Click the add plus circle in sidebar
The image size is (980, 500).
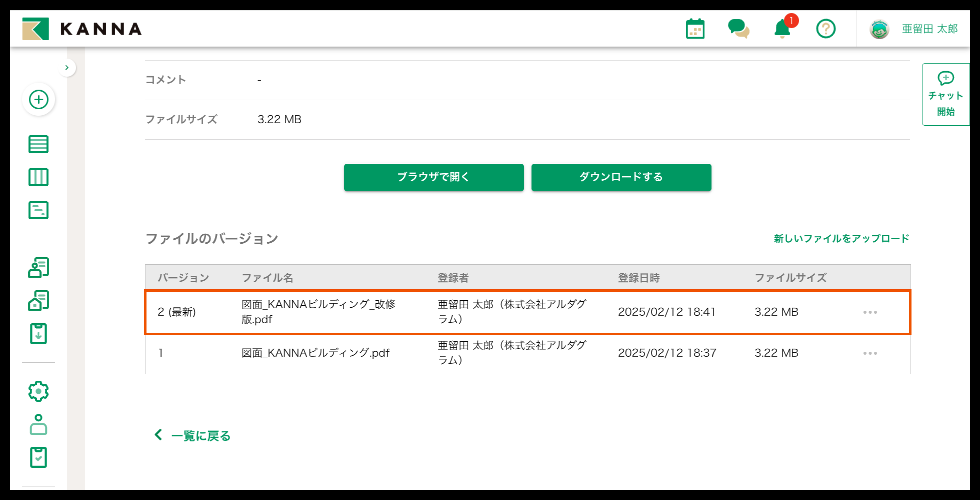click(38, 100)
